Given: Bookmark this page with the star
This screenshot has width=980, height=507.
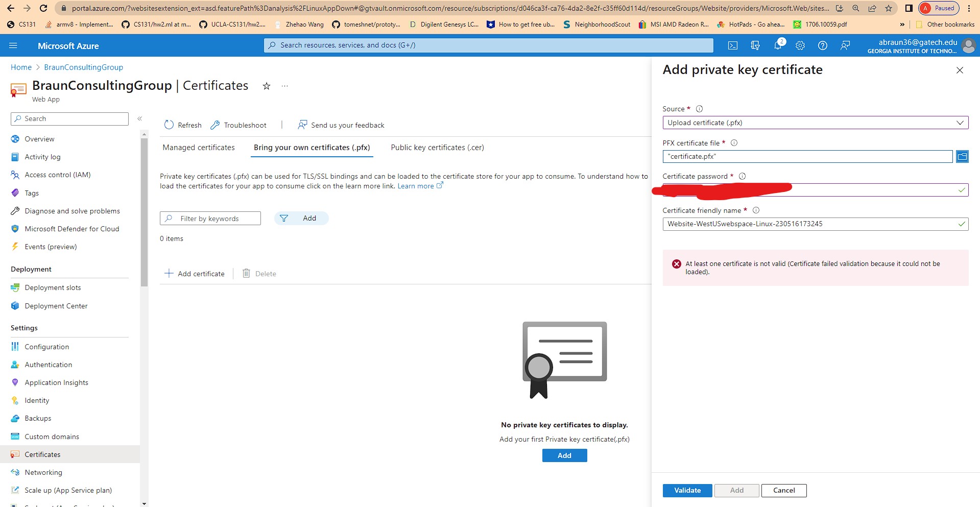Looking at the screenshot, I should pos(889,8).
